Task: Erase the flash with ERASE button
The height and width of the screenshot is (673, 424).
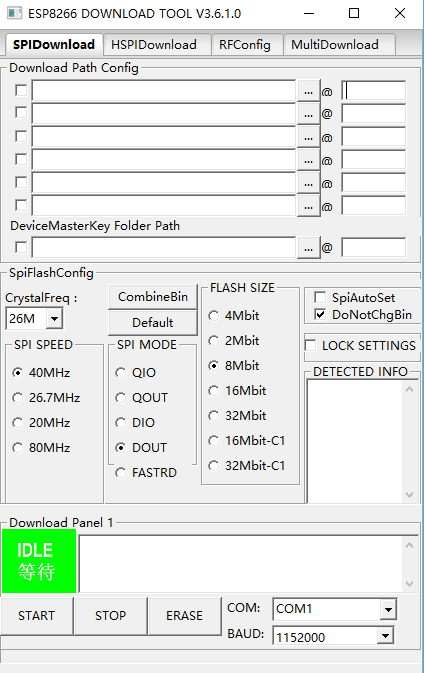Action: pyautogui.click(x=185, y=615)
